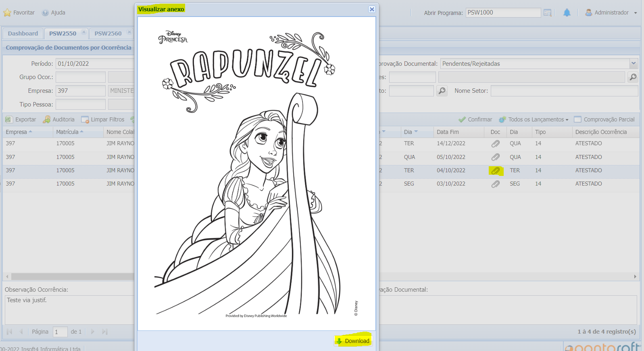Viewport: 644px width, 351px height.
Task: Click the Nome Setor input field
Action: coord(564,91)
